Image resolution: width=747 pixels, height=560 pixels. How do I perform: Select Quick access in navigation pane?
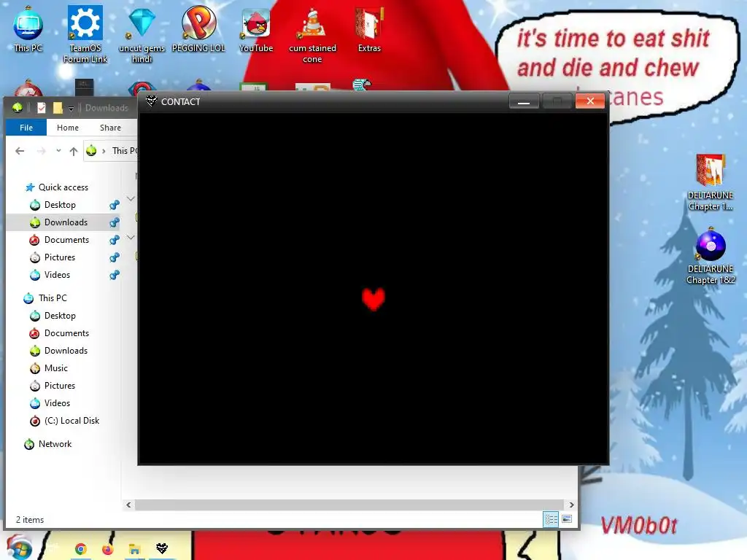tap(63, 187)
